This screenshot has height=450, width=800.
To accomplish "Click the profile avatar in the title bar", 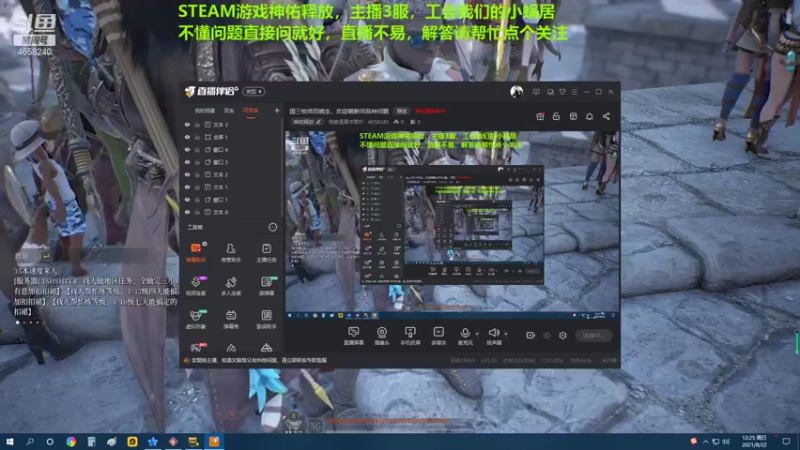I will pyautogui.click(x=516, y=92).
